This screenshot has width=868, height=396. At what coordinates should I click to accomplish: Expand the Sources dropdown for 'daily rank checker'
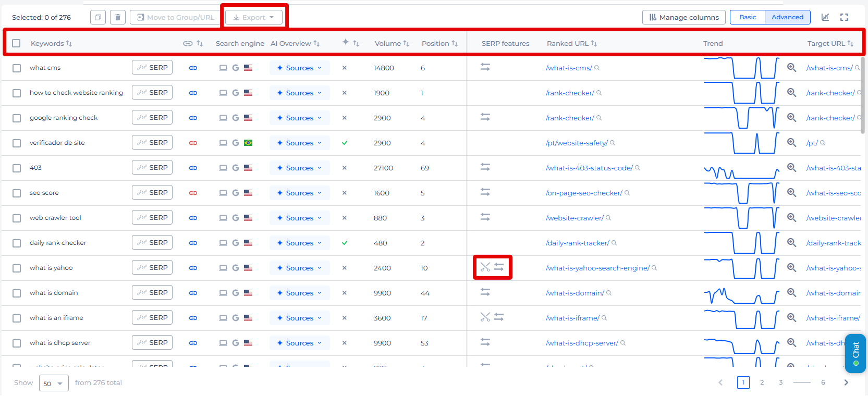(x=300, y=243)
